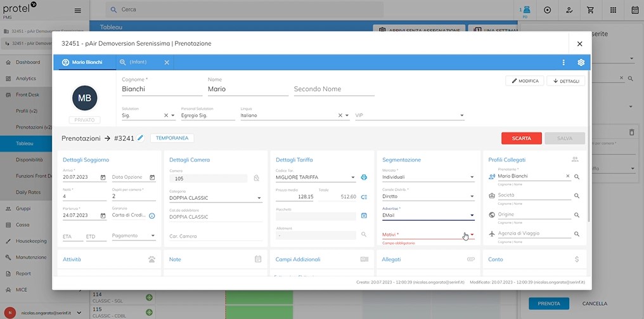Search for the Prenotante profile magnifier
This screenshot has height=319, width=644.
pyautogui.click(x=577, y=177)
